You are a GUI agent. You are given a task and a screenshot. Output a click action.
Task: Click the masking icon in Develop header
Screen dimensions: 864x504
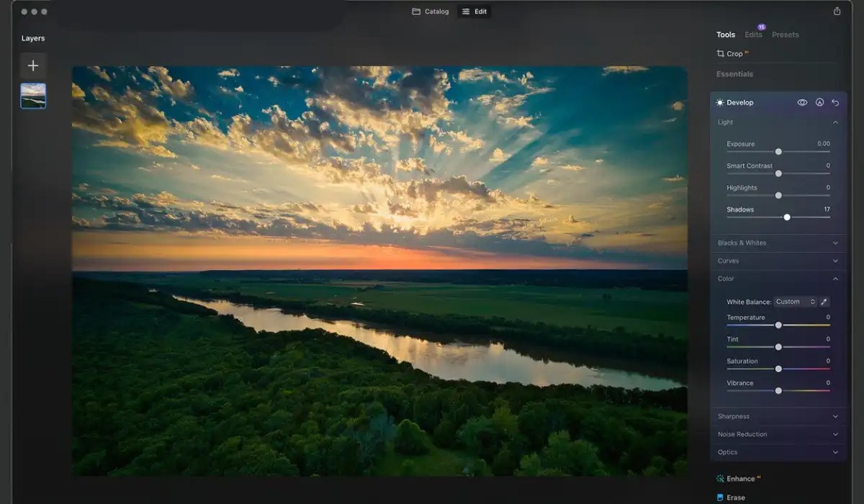click(x=819, y=102)
